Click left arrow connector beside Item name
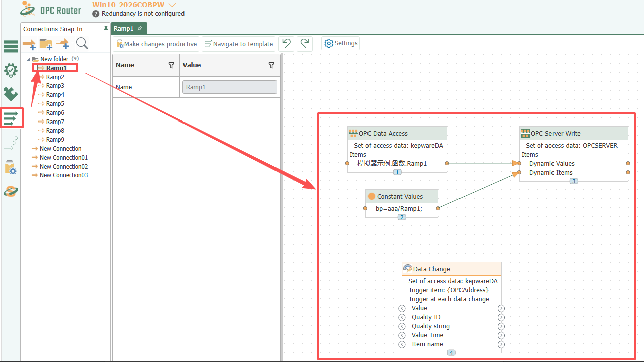Viewport: 644px width, 362px height. tap(402, 344)
